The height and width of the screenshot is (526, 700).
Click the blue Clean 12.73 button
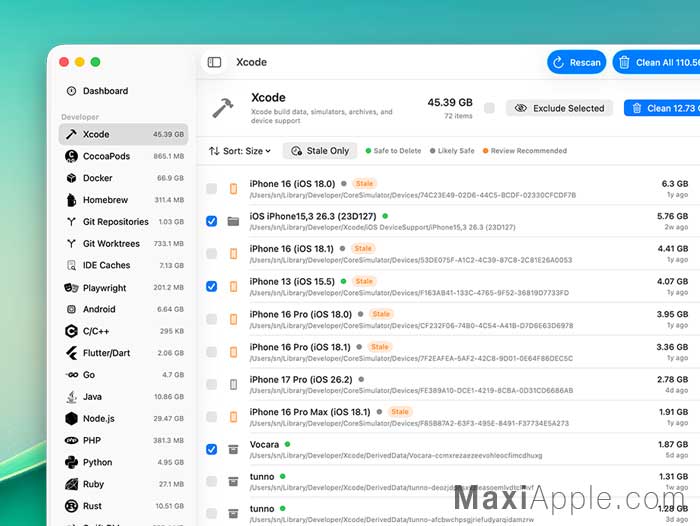click(x=662, y=108)
